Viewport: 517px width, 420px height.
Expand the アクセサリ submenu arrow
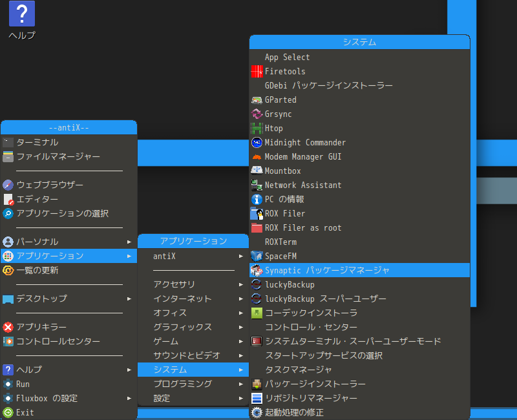tap(241, 284)
